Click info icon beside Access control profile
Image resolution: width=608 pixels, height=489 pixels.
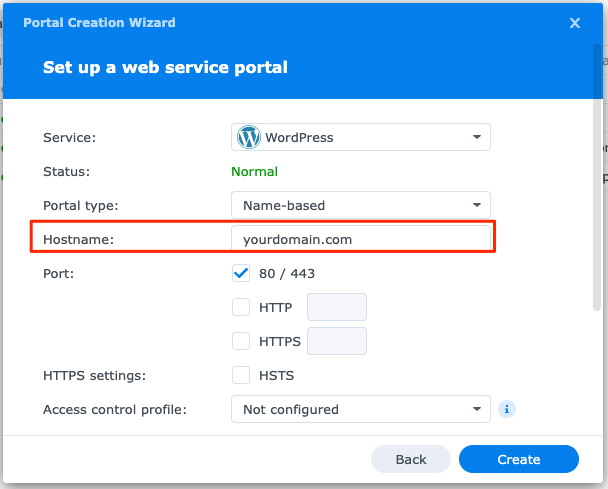click(x=508, y=409)
